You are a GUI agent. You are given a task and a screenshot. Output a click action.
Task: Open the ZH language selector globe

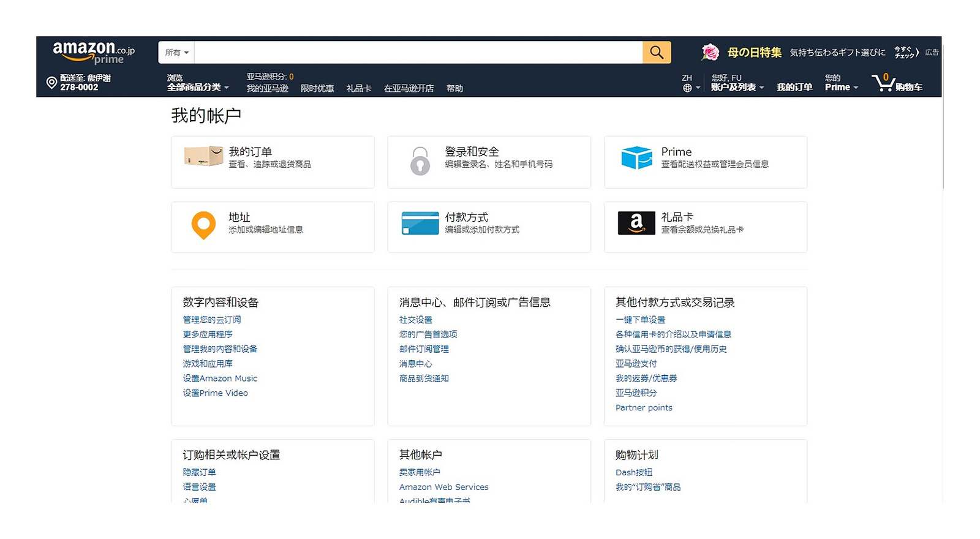coord(690,88)
